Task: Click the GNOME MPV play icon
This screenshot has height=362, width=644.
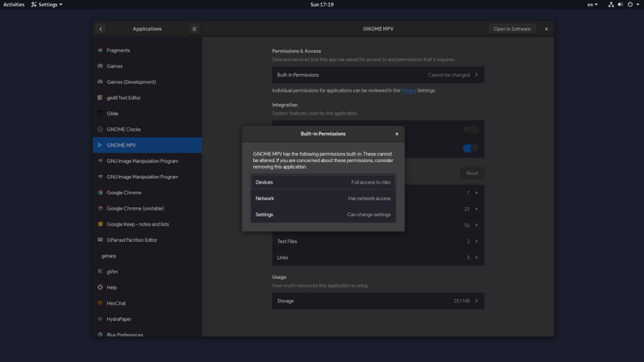Action: (100, 145)
